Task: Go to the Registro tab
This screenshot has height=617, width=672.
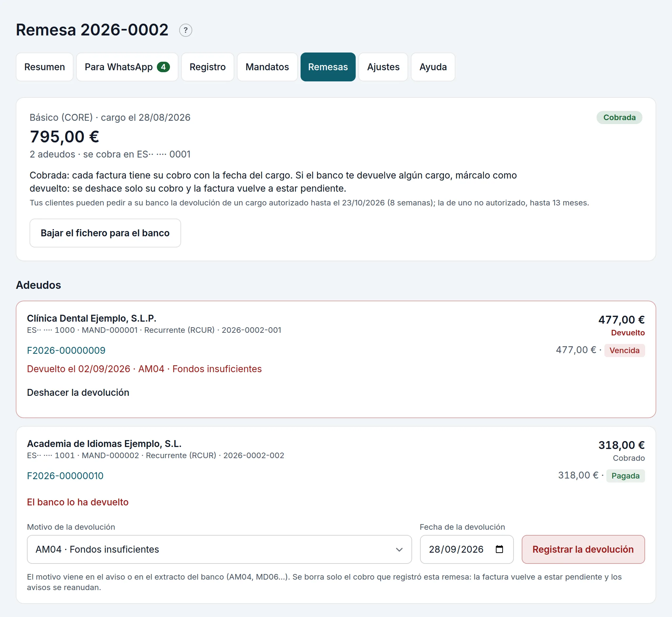Action: click(208, 67)
